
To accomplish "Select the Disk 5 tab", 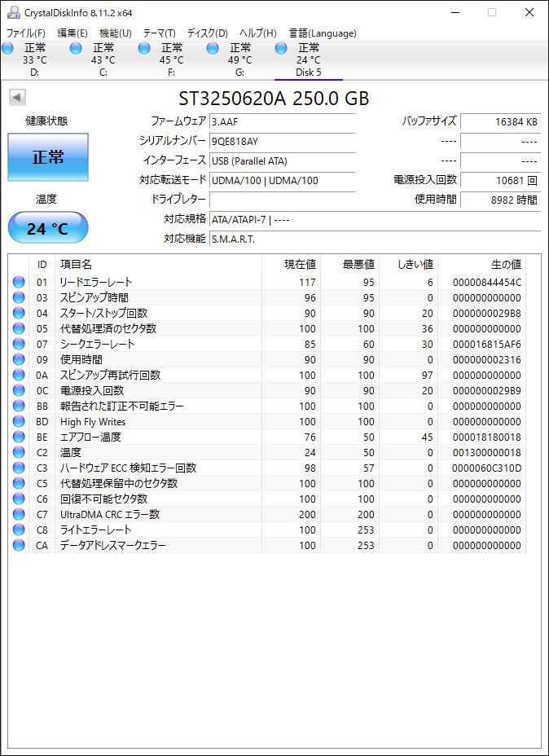I will click(309, 59).
